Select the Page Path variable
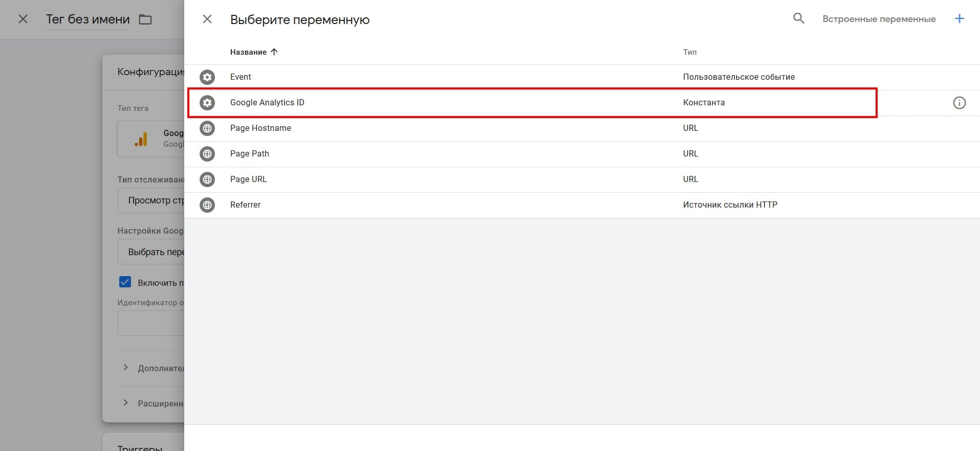Viewport: 980px width, 451px height. coord(250,154)
